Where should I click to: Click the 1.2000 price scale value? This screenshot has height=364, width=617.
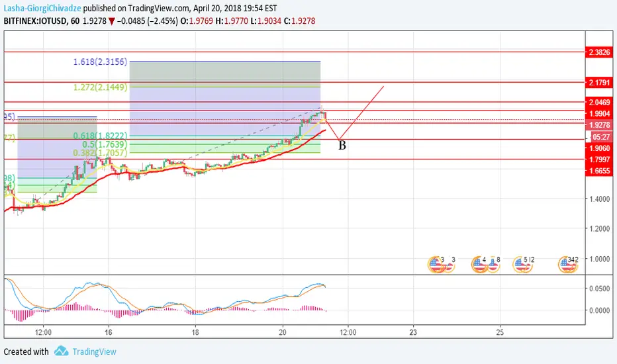tap(600, 228)
